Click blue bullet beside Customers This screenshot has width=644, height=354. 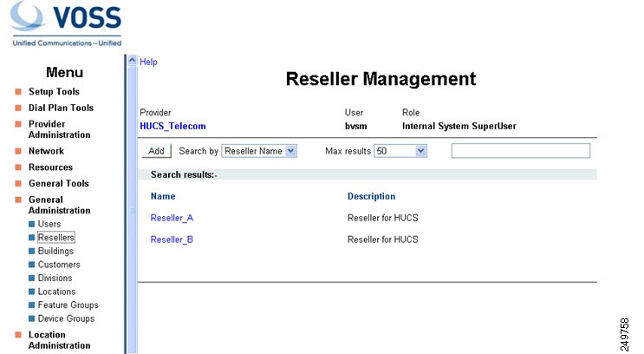tap(31, 265)
